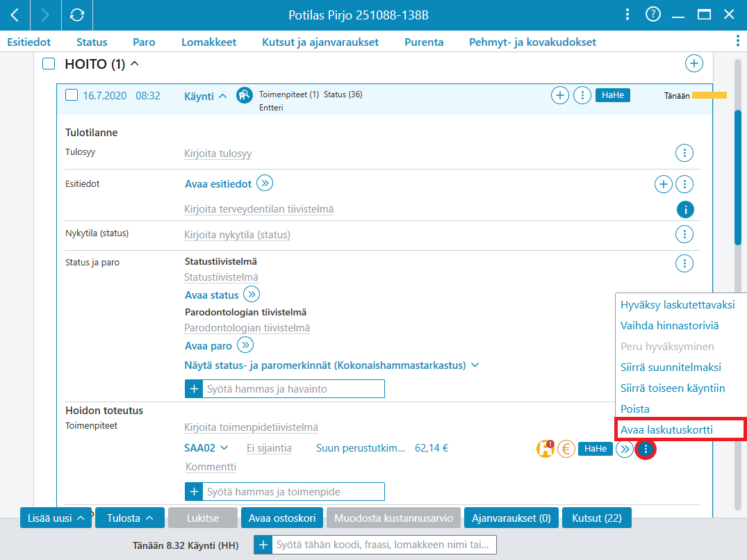Collapse the Käynti visit chevron
The image size is (747, 560).
click(222, 96)
